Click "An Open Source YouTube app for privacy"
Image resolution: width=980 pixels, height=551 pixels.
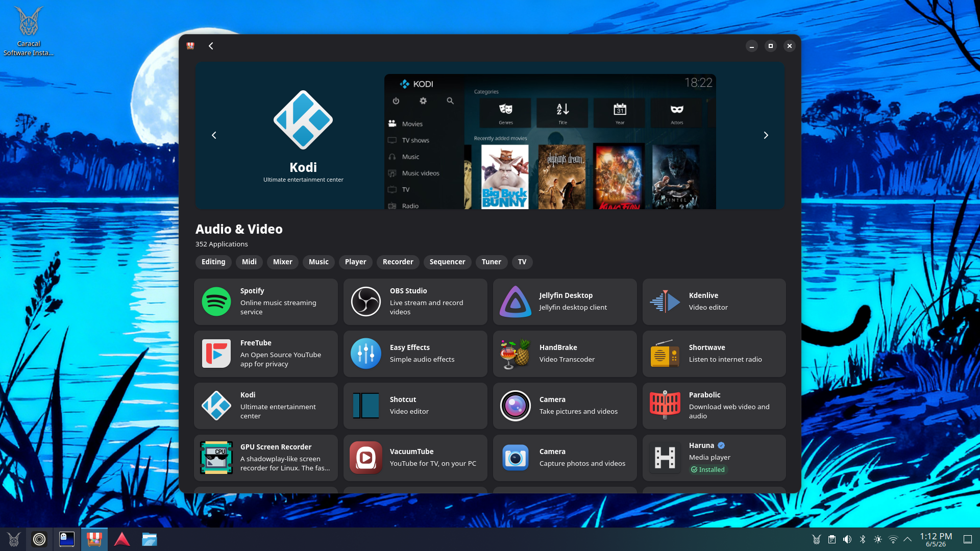281,359
